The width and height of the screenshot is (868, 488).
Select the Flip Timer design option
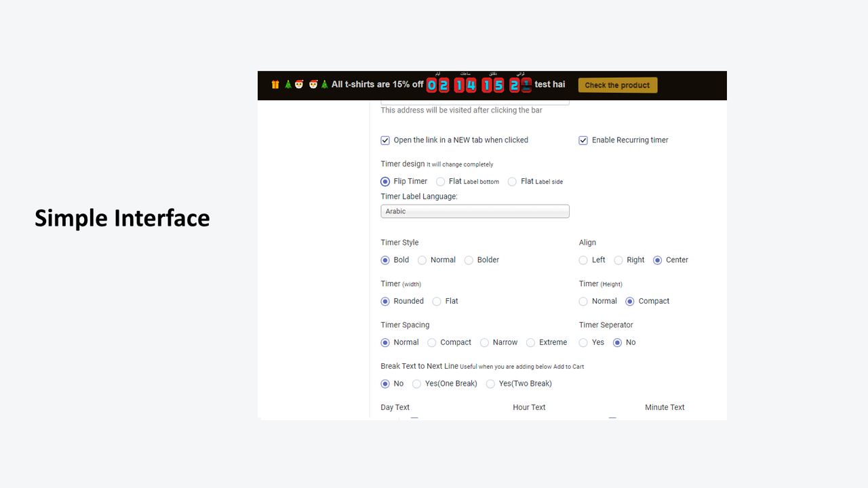(x=385, y=182)
